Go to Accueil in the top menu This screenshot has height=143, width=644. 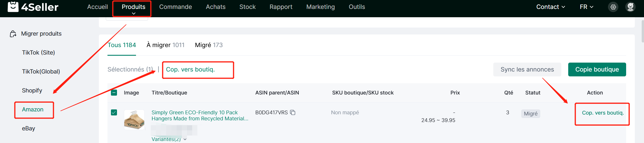click(x=97, y=7)
